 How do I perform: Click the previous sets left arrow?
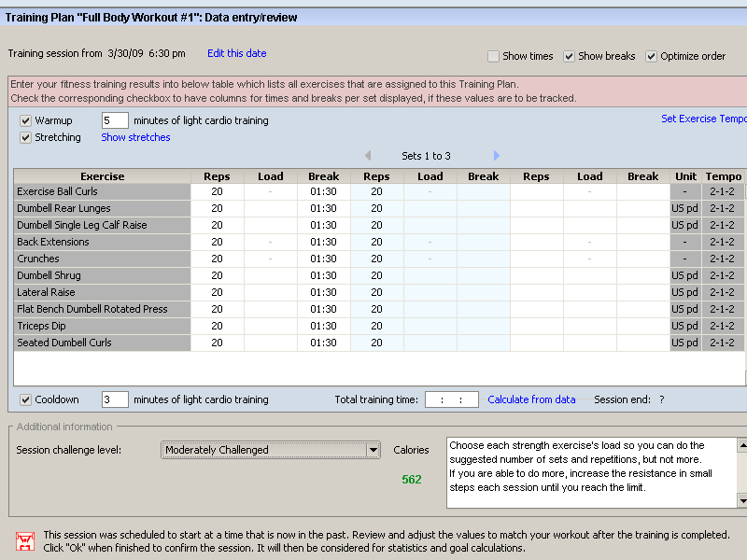368,156
